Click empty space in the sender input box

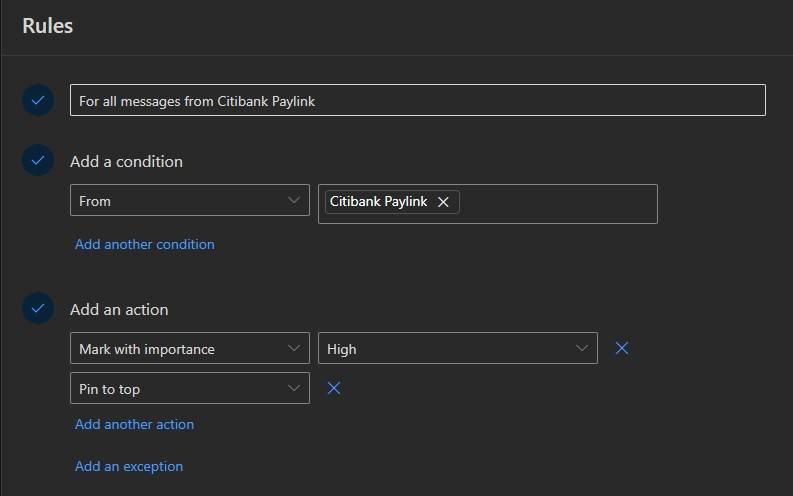click(560, 203)
